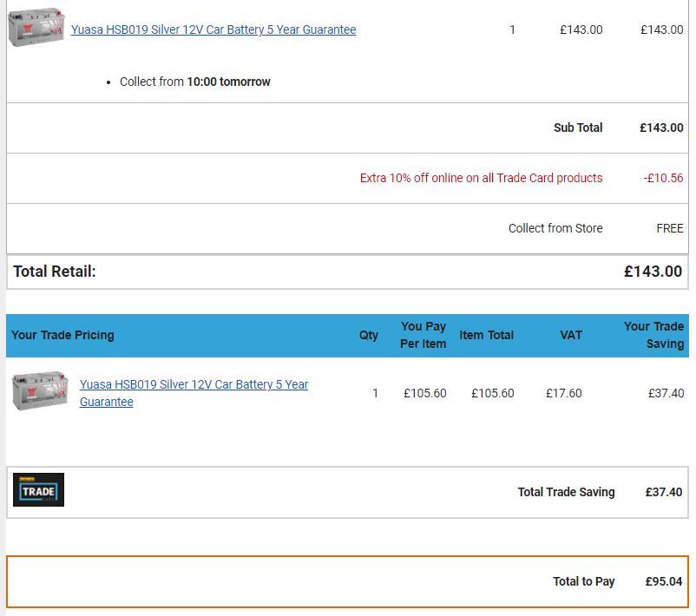Click the Total to Pay label
The height and width of the screenshot is (616, 696).
tap(584, 581)
